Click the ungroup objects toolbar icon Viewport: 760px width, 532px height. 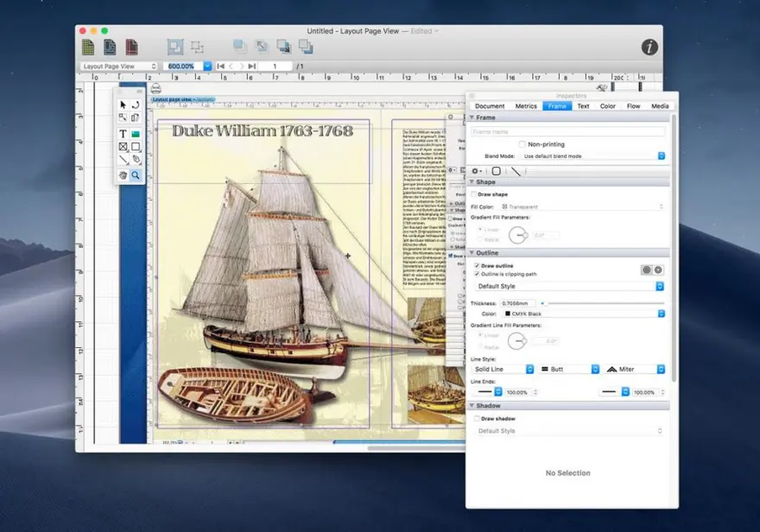click(x=197, y=47)
